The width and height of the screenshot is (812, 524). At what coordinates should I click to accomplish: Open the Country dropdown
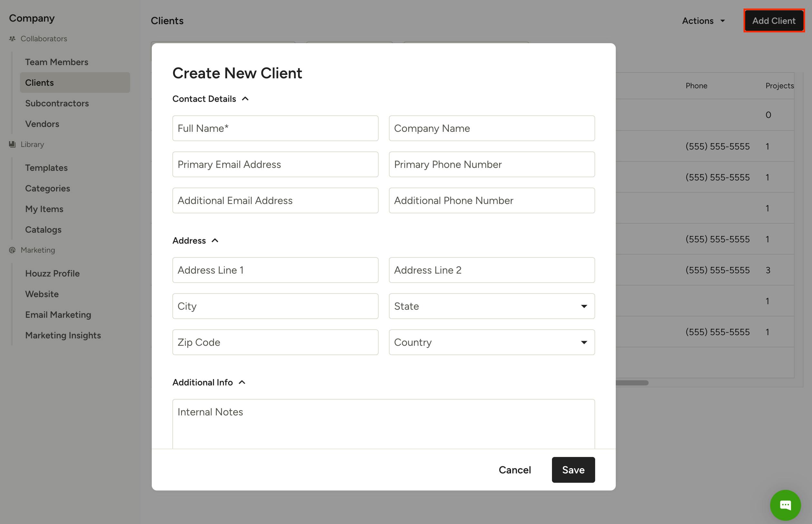[x=492, y=342]
